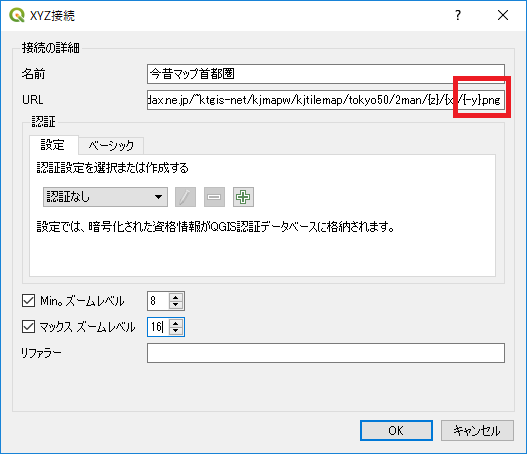
Task: Click the green plus add authentication icon
Action: pos(243,197)
